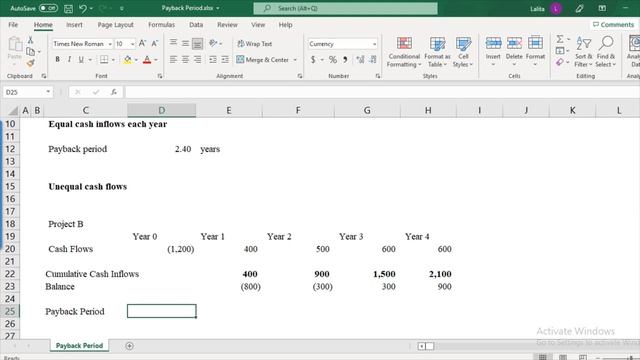Open the Times New Roman font dropdown

[110, 44]
